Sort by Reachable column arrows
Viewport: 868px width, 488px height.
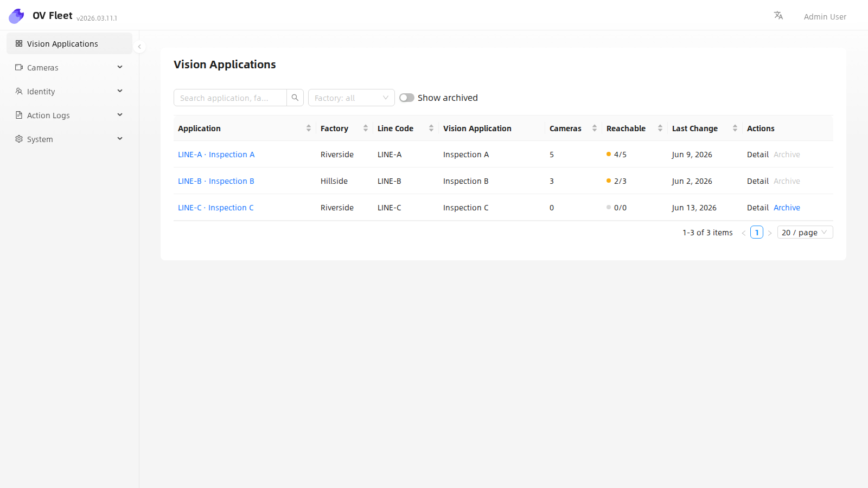point(660,128)
